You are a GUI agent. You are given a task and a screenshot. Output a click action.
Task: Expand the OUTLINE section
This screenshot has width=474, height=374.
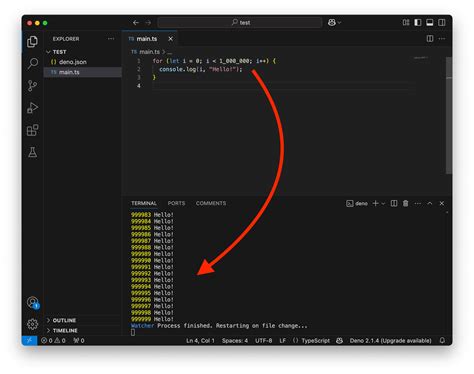pos(83,320)
